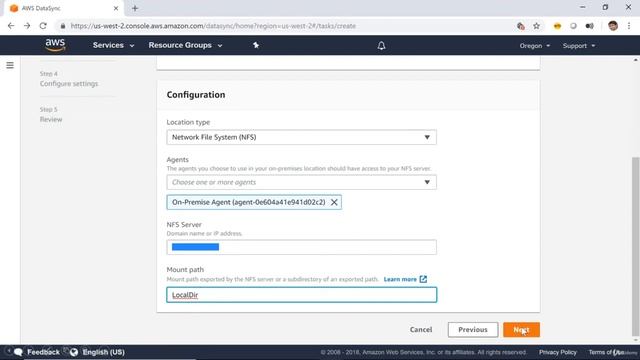Screen dimensions: 640x360
Task: Click the audio speaker extension icon
Action: (x=589, y=26)
